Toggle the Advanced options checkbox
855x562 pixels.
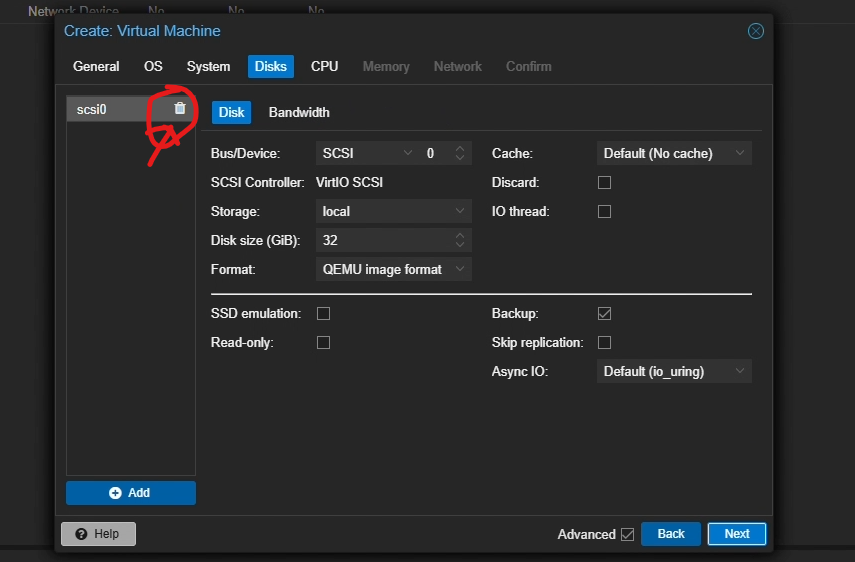pos(627,534)
